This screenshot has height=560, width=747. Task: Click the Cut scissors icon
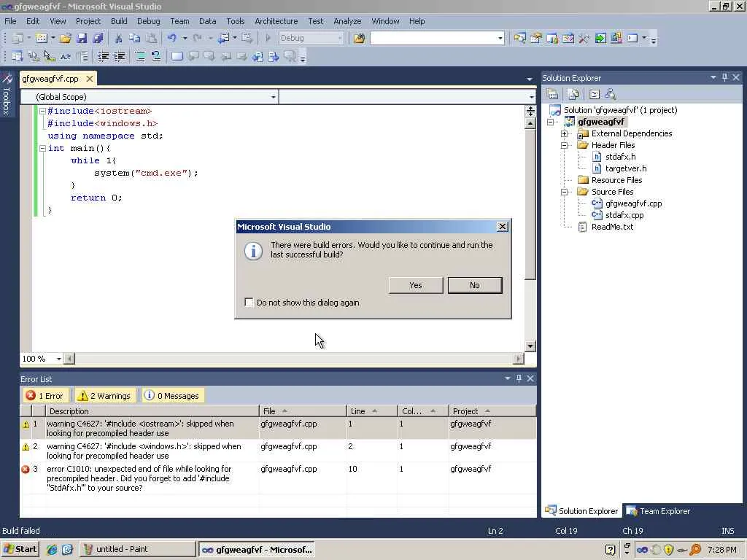click(x=119, y=38)
